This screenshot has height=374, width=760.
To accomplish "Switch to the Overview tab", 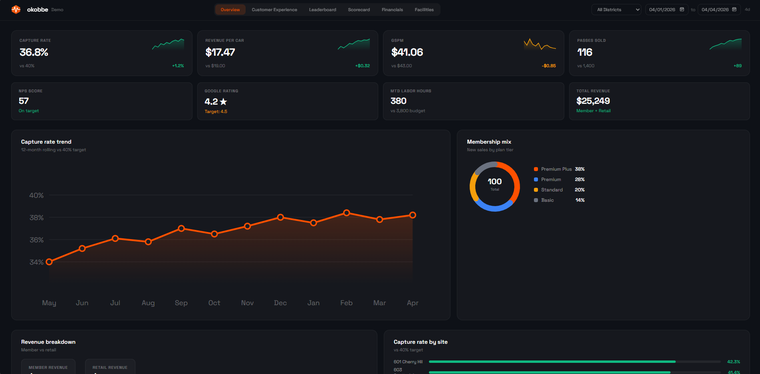I will pyautogui.click(x=230, y=10).
